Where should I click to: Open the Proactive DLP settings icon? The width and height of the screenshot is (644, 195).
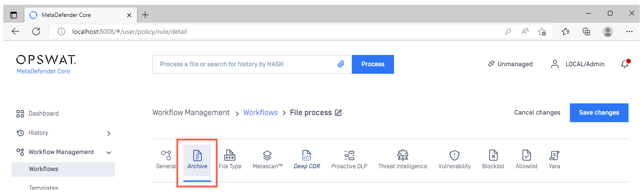coord(349,155)
